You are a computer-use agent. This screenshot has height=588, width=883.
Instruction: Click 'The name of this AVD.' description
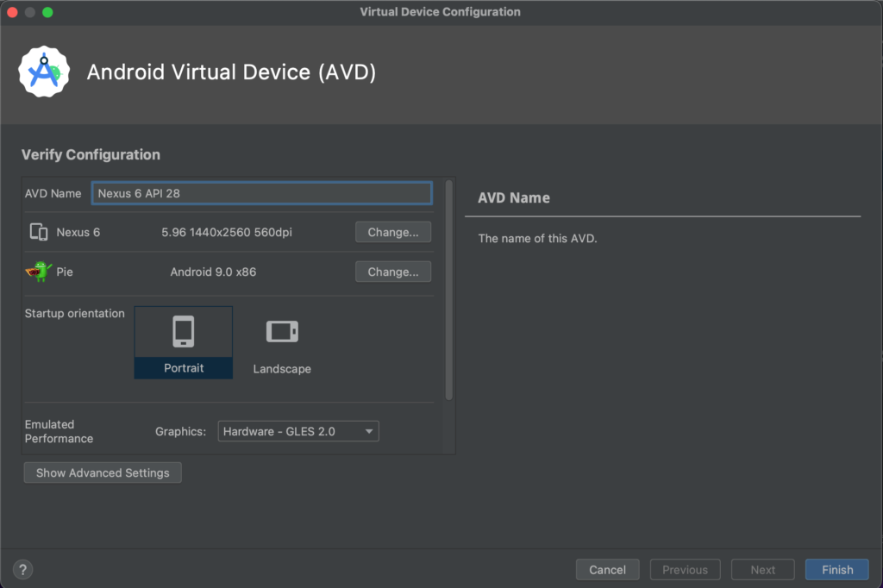coord(537,238)
